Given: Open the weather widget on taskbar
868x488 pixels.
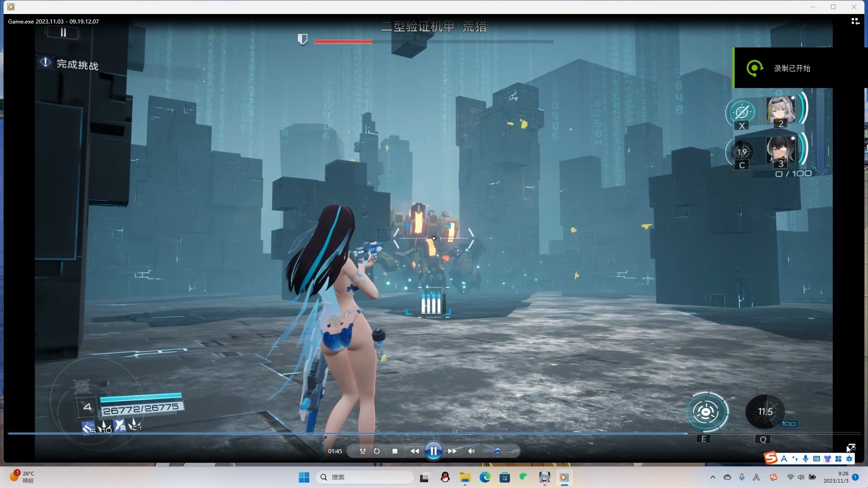Looking at the screenshot, I should 22,477.
